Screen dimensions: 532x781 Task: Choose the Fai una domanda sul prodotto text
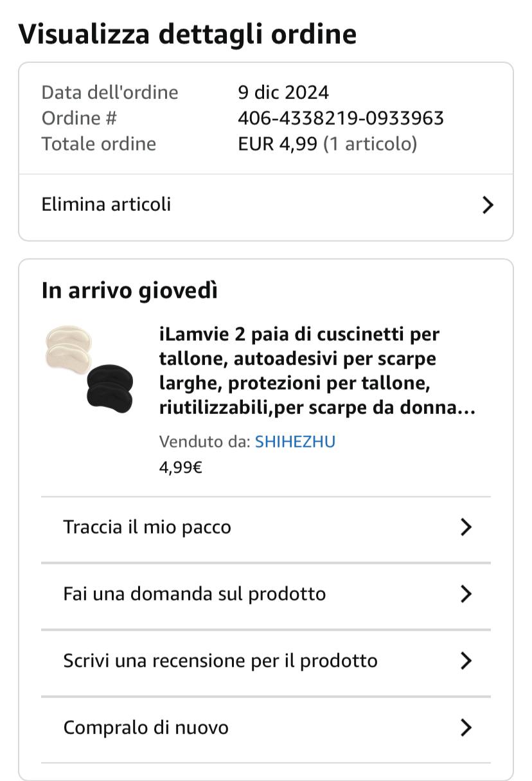[194, 594]
